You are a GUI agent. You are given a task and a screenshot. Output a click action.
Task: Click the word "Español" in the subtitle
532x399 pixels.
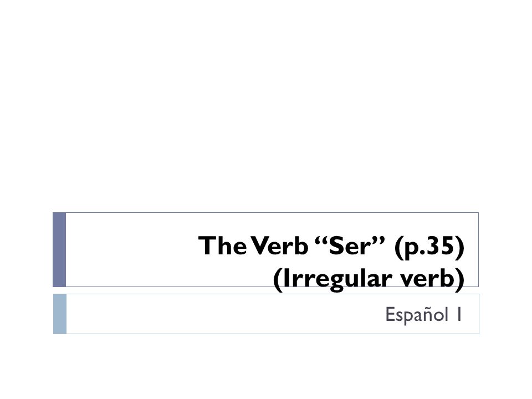point(417,315)
